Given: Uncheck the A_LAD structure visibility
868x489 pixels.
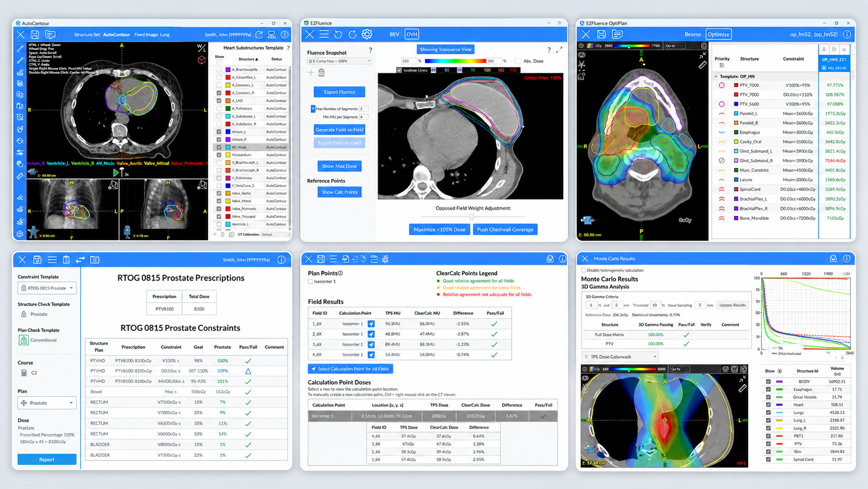Looking at the screenshot, I should 219,101.
